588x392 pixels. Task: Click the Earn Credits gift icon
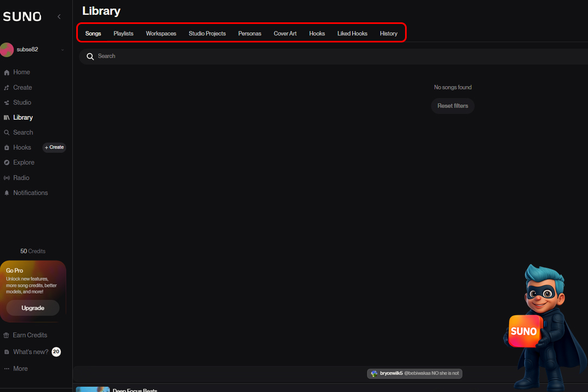[x=7, y=335]
